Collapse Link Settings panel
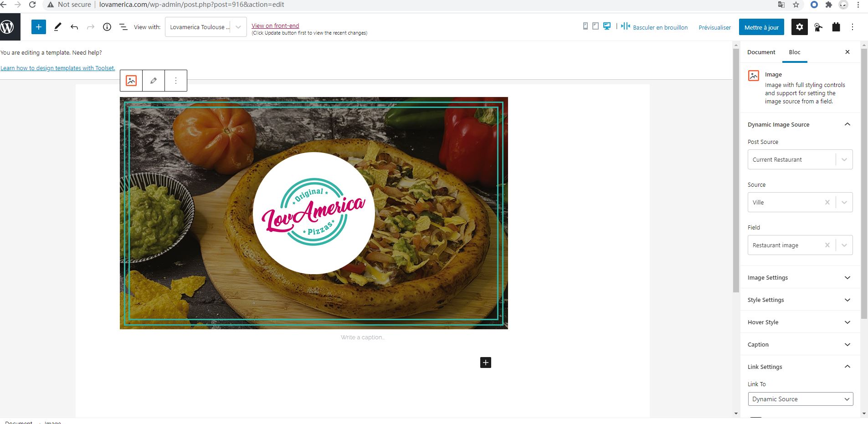Screen dimensions: 868x424 point(800,367)
